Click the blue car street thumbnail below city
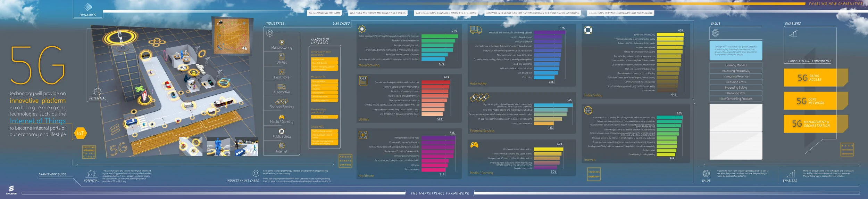The height and width of the screenshot is (199, 868). click(x=246, y=146)
